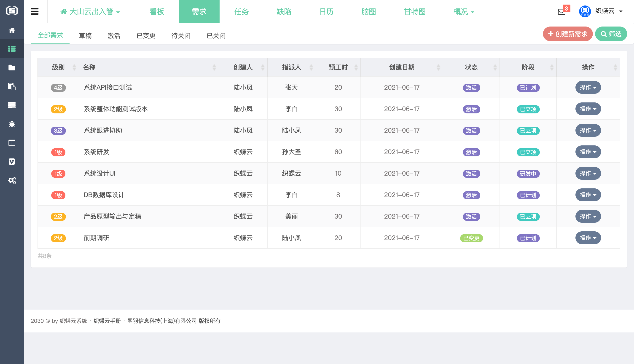634x364 pixels.
Task: Sort table by 状态 column
Action: click(x=471, y=67)
